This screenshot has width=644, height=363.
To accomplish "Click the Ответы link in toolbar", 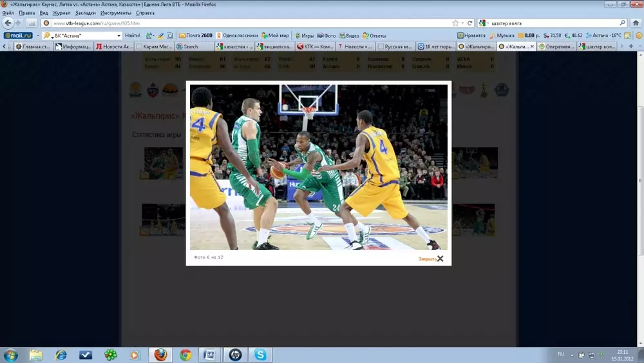I will tap(374, 35).
